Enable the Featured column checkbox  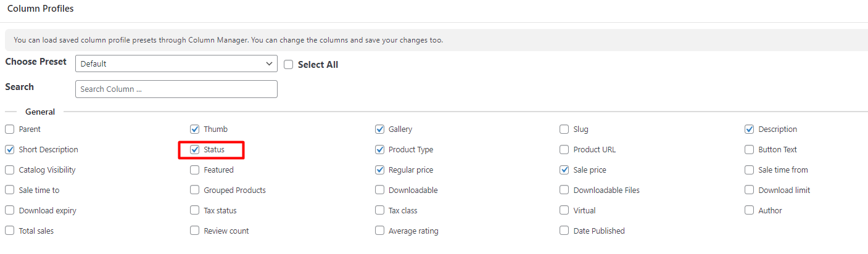(194, 170)
